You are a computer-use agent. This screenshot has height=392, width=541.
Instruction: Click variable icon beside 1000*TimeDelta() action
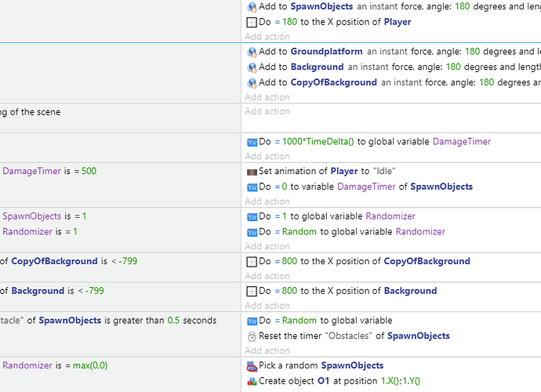coord(252,142)
